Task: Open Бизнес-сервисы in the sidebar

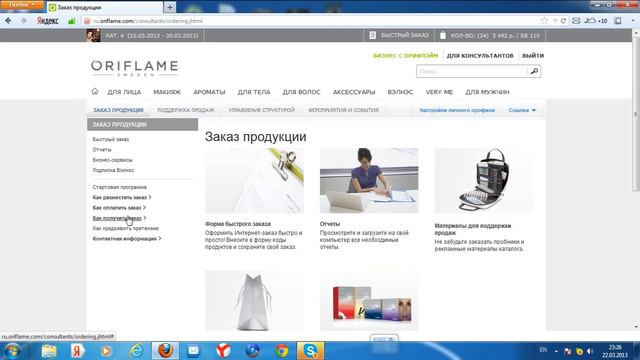Action: pyautogui.click(x=112, y=160)
